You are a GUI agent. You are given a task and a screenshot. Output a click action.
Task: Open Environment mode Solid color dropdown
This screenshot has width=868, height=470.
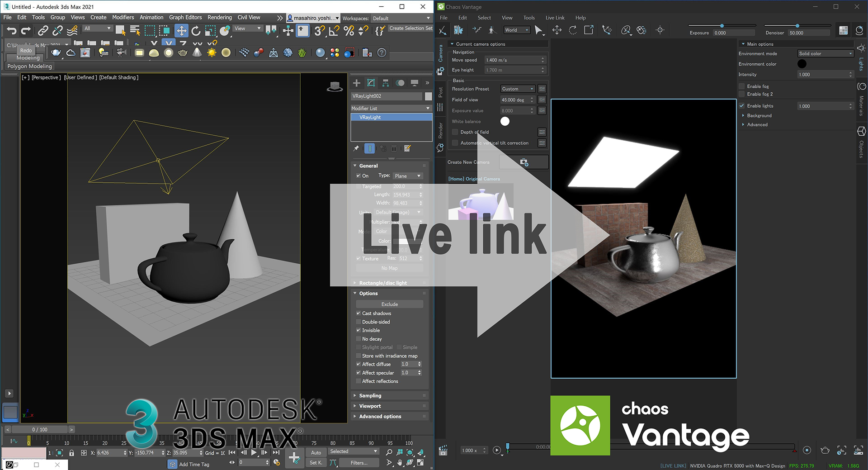tap(825, 53)
